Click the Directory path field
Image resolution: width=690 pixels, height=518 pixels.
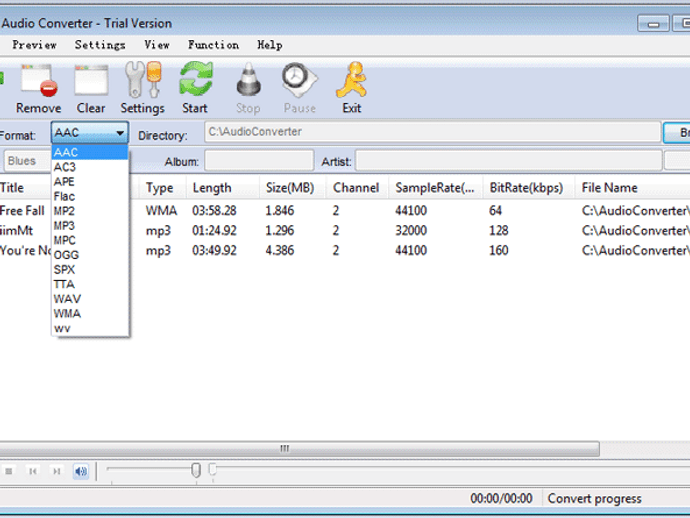433,132
